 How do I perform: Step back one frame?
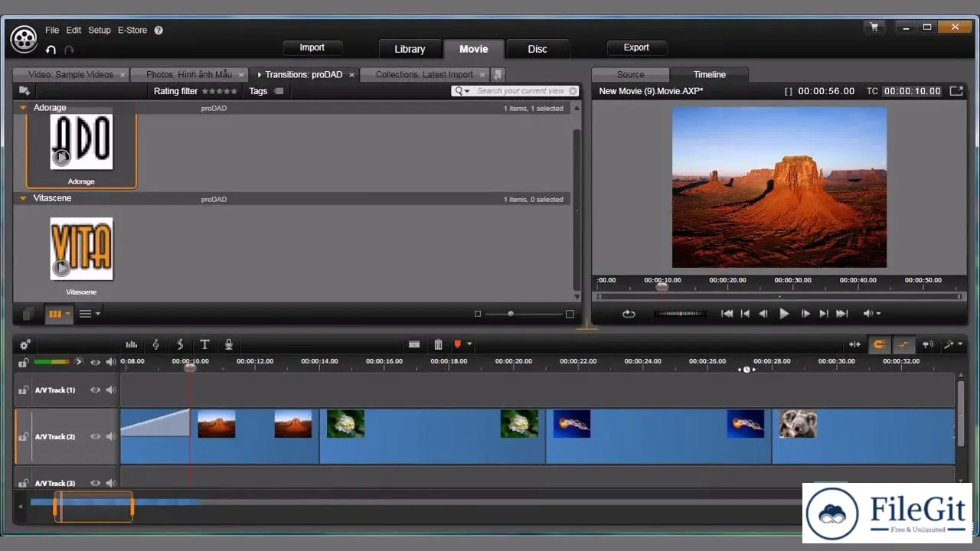[x=763, y=314]
